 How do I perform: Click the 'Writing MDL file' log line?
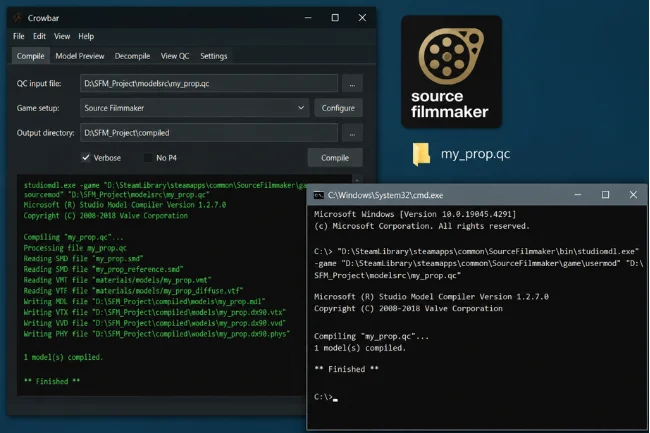(144, 302)
